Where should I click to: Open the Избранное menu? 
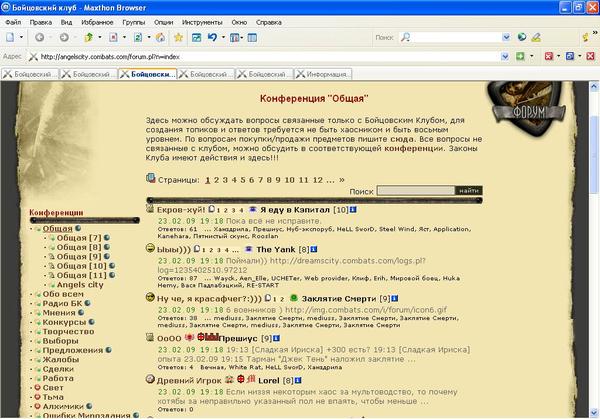click(97, 22)
